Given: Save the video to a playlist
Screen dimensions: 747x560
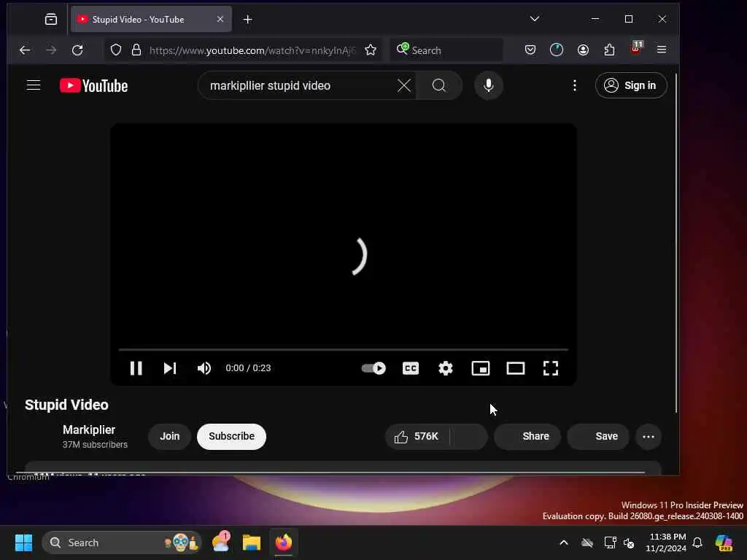Looking at the screenshot, I should click(x=598, y=436).
